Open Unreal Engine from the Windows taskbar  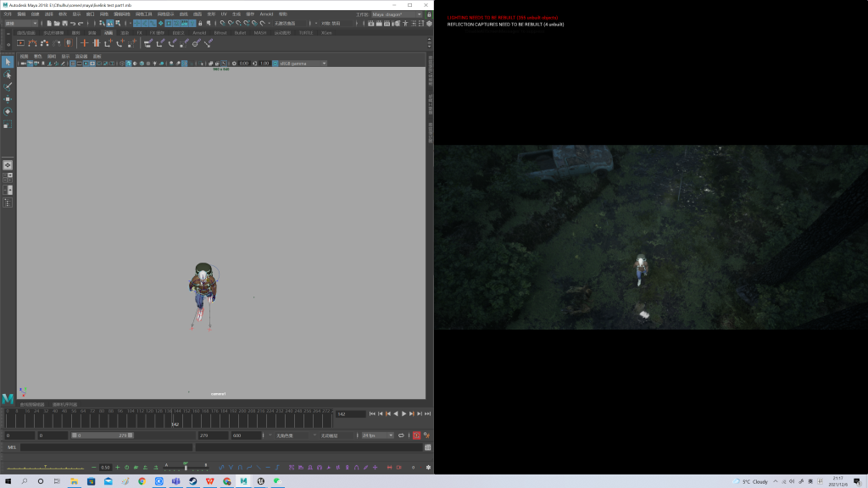tap(260, 481)
